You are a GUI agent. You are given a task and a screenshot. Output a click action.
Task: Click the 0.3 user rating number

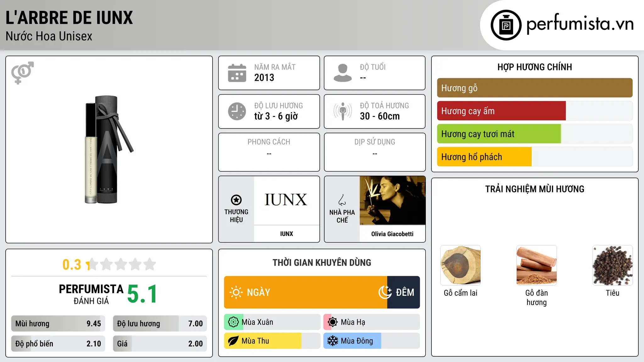click(x=72, y=265)
